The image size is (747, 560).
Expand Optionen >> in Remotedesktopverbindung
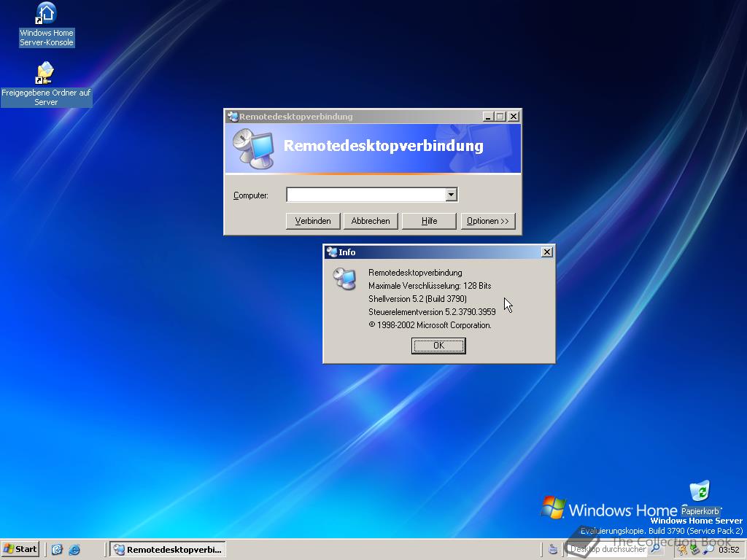488,221
